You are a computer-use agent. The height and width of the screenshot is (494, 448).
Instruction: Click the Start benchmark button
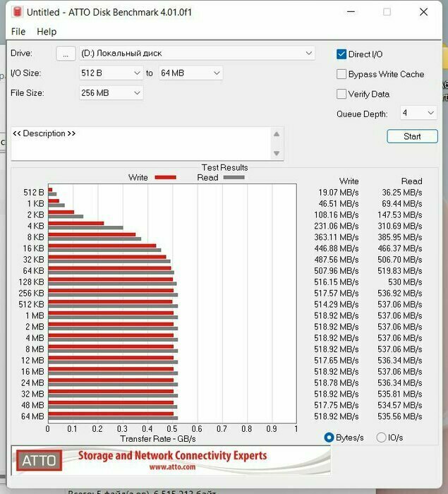[412, 136]
